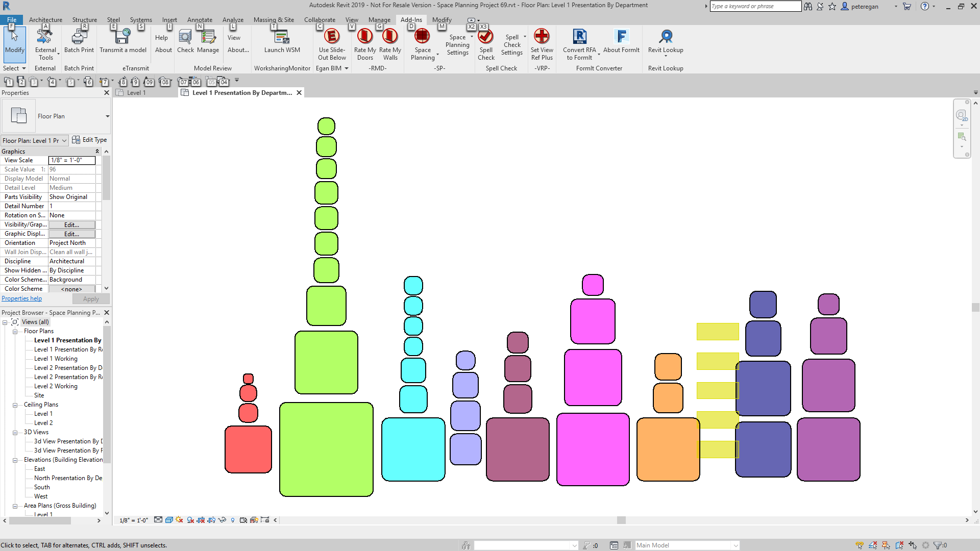Toggle sun path off in view bar
This screenshot has height=551, width=980.
[179, 520]
